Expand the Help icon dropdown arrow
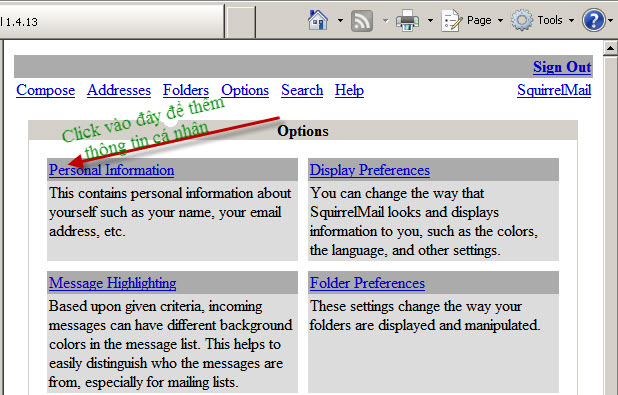Viewport: 618px width, 395px height. [611, 20]
